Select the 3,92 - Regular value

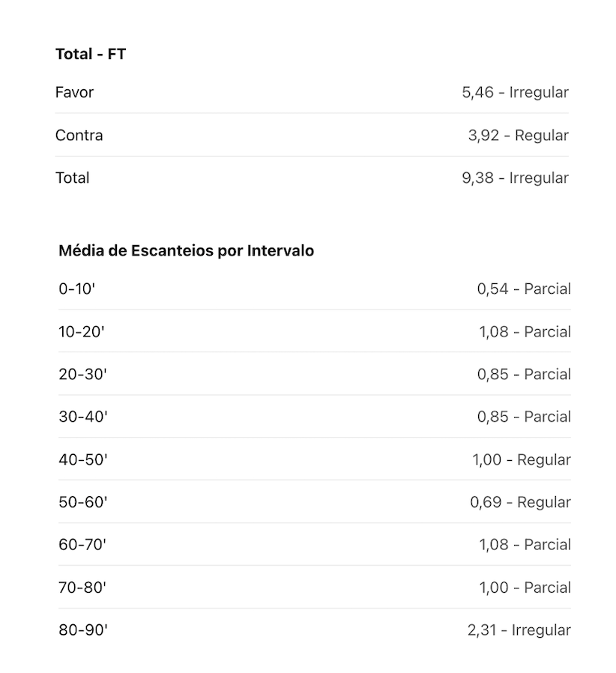pos(518,135)
